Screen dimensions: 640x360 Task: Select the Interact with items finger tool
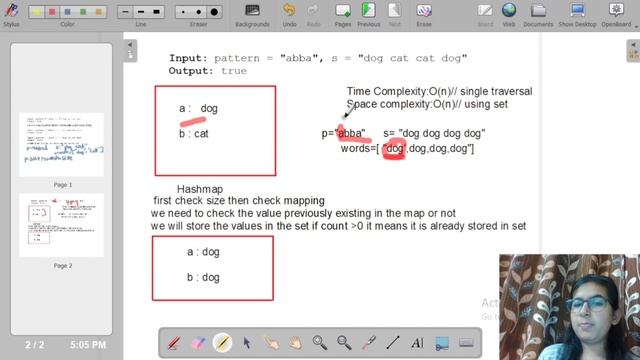(271, 343)
